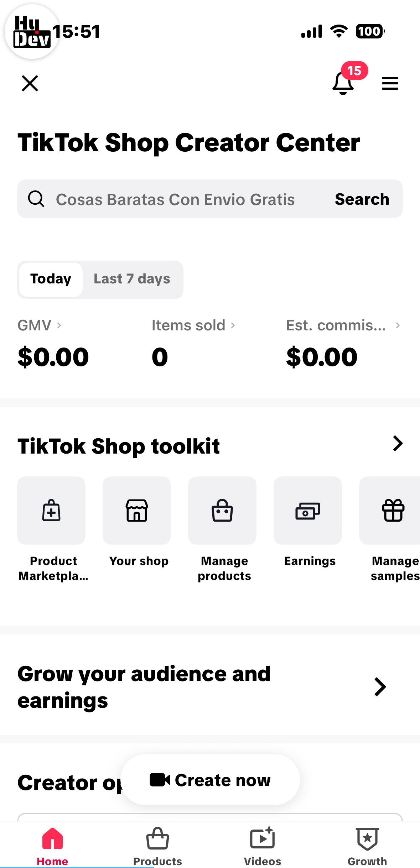420x868 pixels.
Task: Open the Earnings toolkit icon
Action: coord(308,510)
